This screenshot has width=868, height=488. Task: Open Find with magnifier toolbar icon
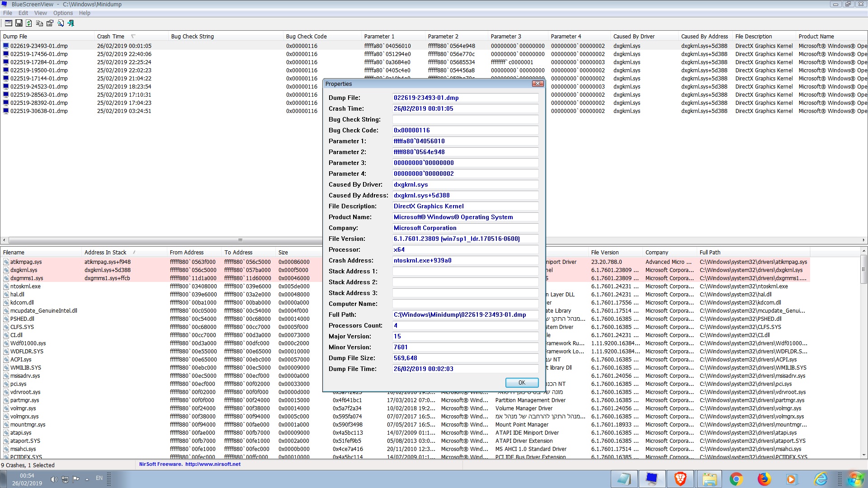[60, 23]
